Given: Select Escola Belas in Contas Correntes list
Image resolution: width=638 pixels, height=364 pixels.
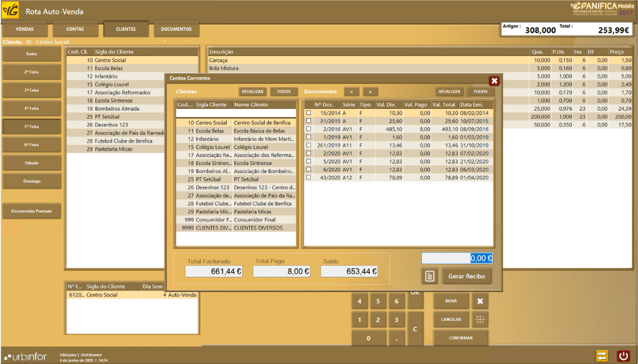Looking at the screenshot, I should 212,131.
